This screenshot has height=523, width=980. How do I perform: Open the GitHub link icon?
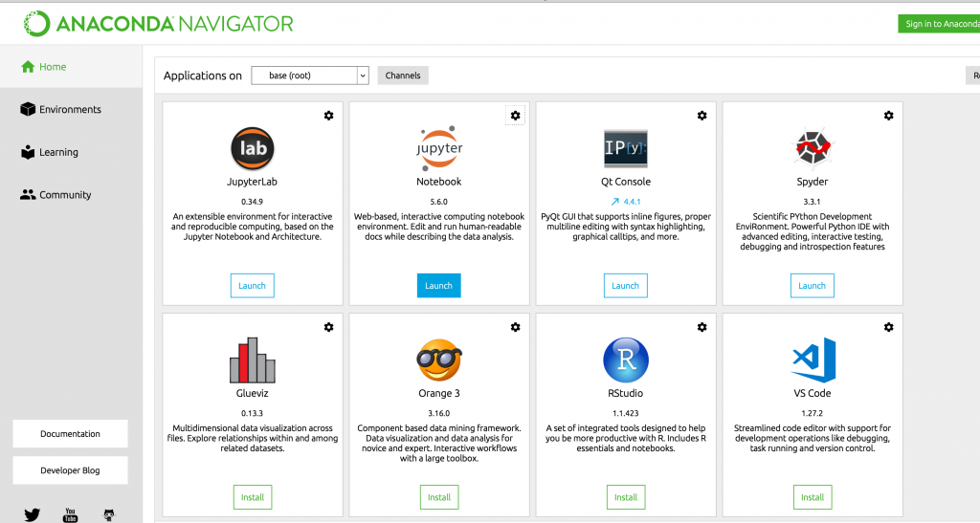click(x=109, y=515)
